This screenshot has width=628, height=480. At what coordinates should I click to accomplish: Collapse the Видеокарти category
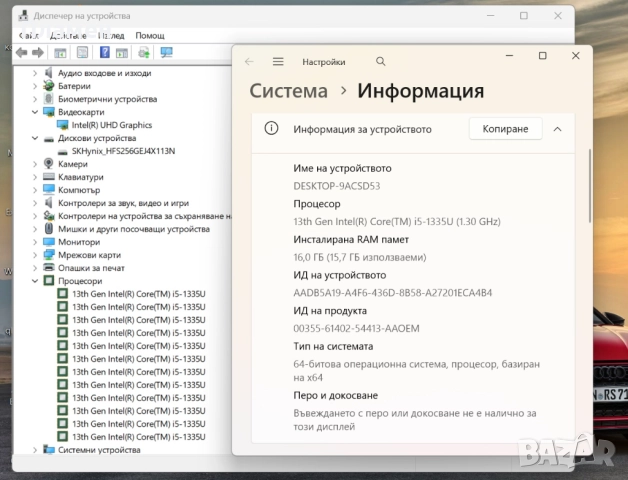coord(35,112)
